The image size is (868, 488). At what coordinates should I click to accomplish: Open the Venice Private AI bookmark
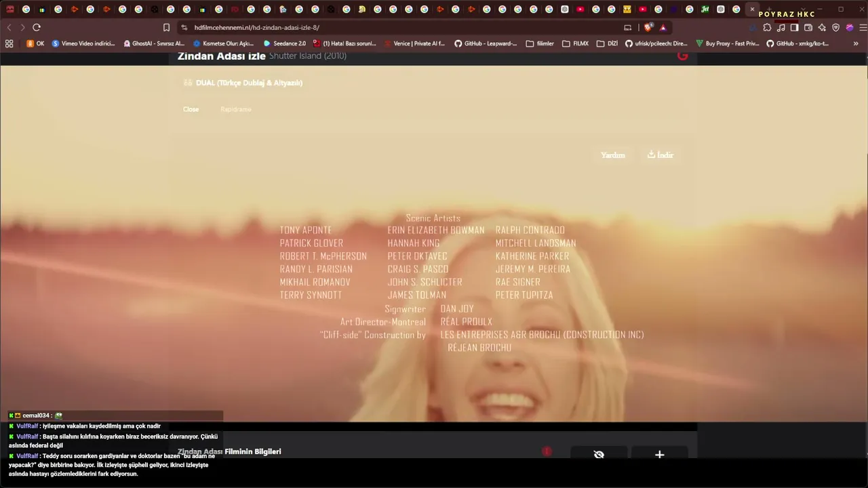[414, 43]
